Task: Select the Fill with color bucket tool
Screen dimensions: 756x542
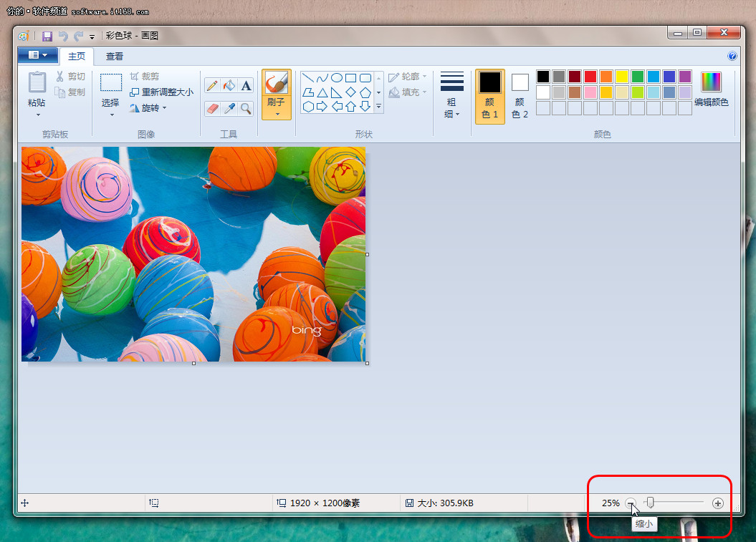Action: (x=229, y=86)
